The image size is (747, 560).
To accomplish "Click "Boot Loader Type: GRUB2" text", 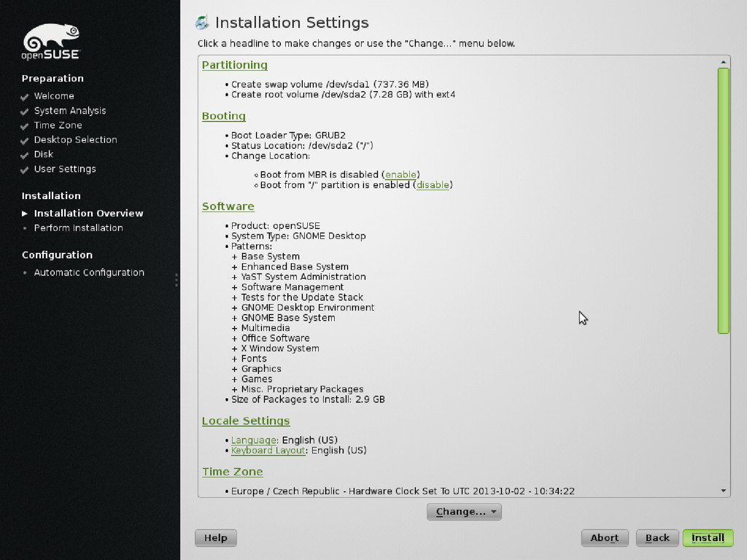I will 288,135.
